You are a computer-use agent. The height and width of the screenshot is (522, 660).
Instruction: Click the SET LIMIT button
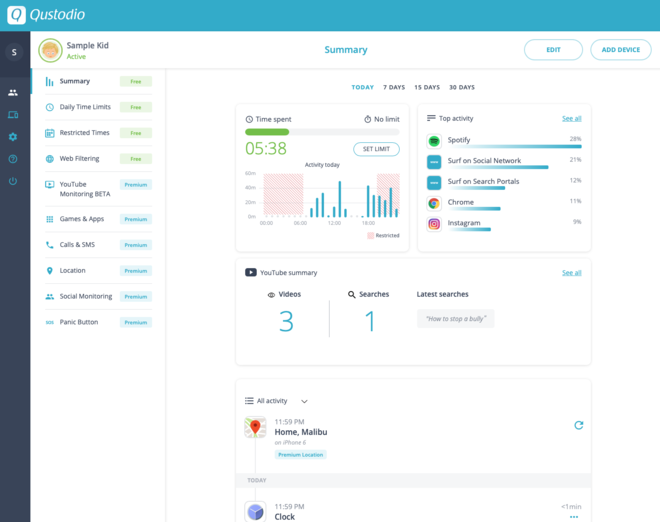(x=376, y=149)
